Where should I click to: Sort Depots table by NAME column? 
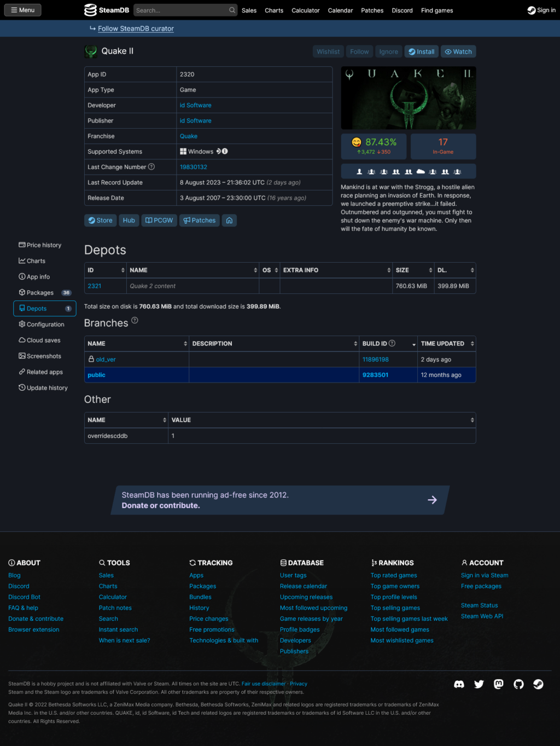click(x=192, y=270)
